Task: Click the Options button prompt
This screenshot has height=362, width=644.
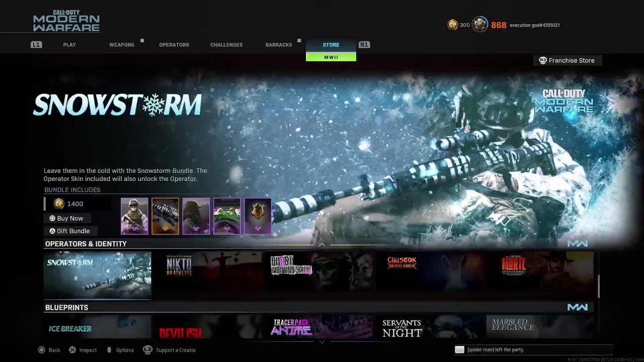Action: pos(120,350)
